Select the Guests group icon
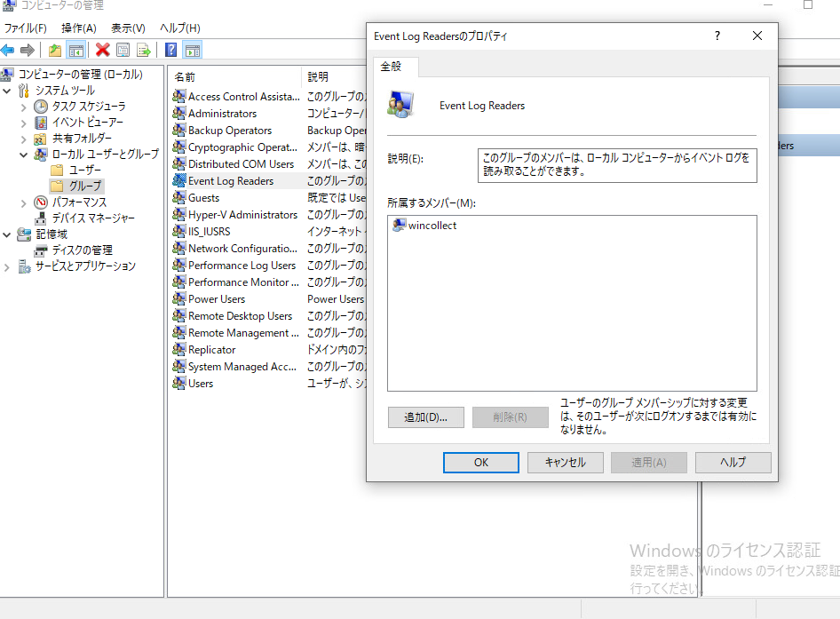Viewport: 840px width, 619px height. pyautogui.click(x=179, y=198)
